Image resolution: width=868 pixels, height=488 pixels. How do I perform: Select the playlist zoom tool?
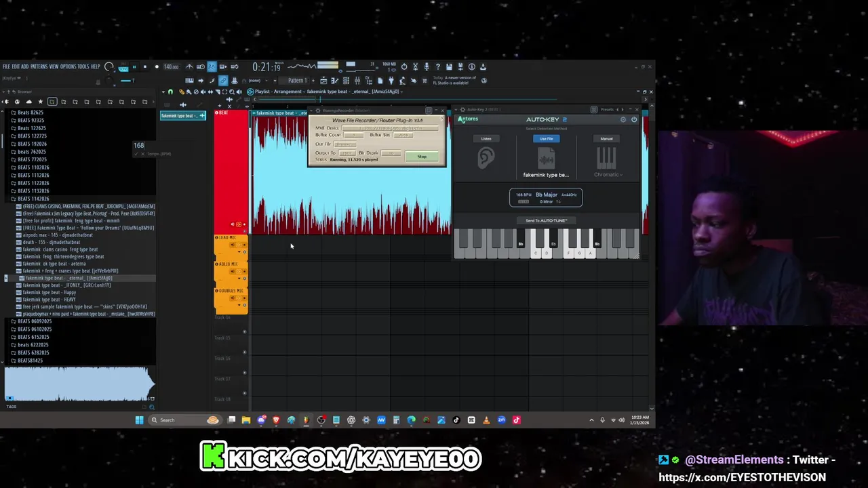point(232,91)
